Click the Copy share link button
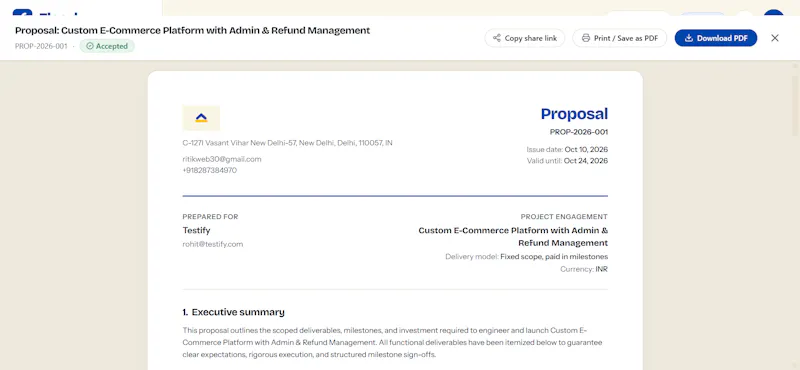 [524, 38]
